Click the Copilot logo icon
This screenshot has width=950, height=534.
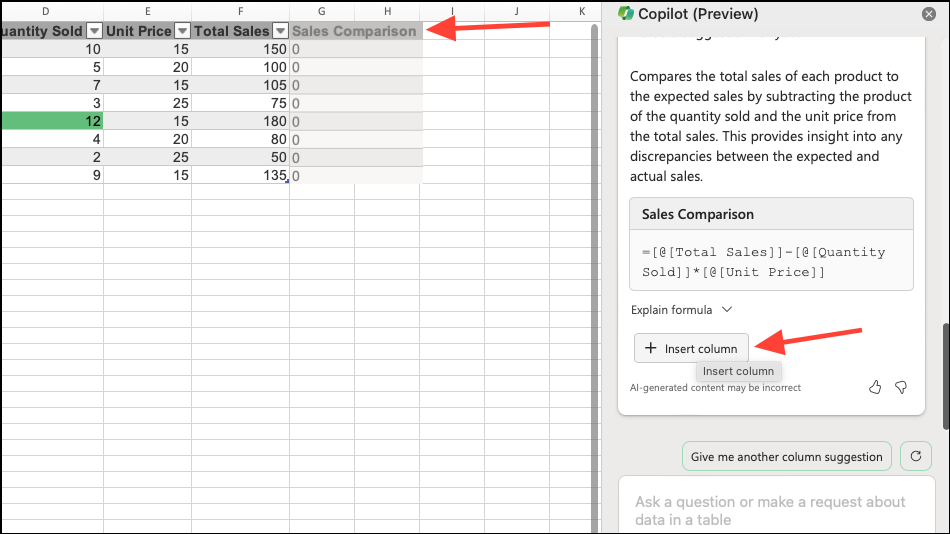pos(626,13)
